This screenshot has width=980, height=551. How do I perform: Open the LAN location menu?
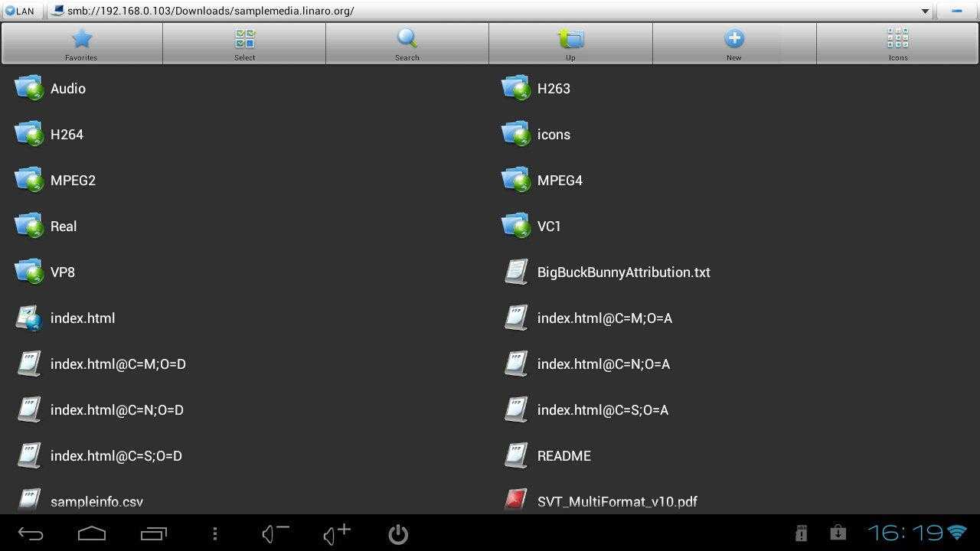point(21,11)
